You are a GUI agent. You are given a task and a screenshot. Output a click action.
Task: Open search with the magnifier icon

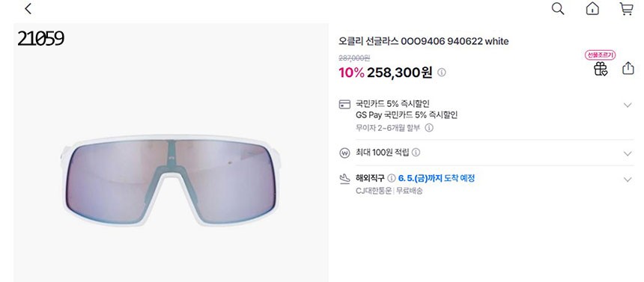click(x=558, y=9)
